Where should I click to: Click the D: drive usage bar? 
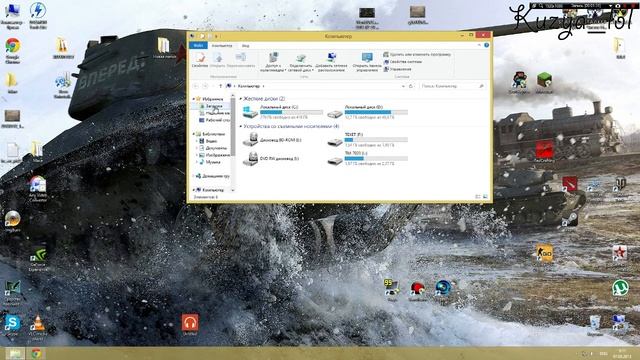376,112
